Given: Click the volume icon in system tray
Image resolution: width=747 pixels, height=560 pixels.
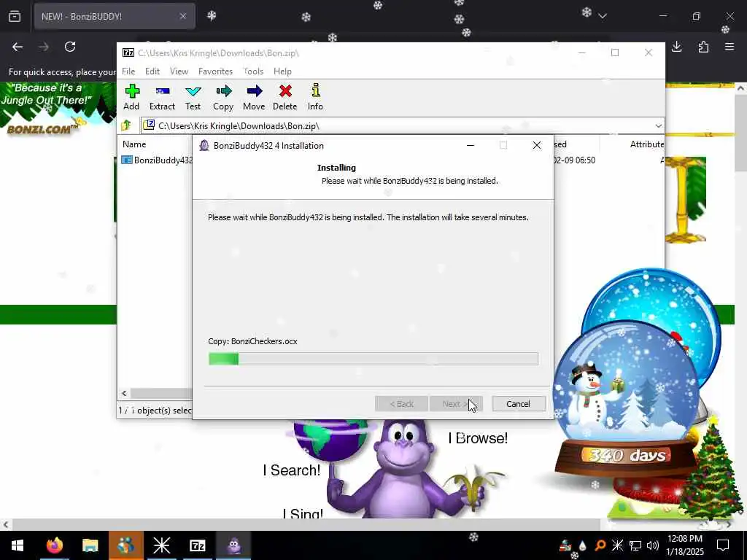Looking at the screenshot, I should 653,545.
